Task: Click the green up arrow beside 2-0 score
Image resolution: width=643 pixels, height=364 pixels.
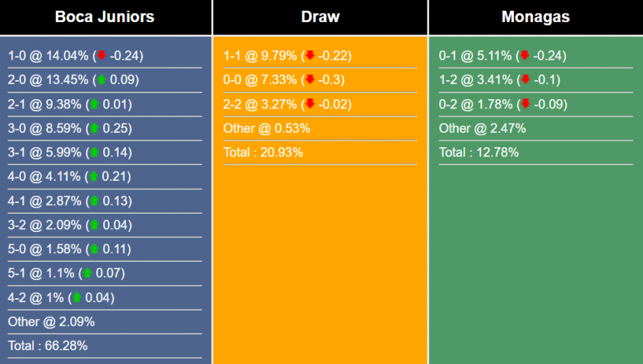Action: point(101,79)
